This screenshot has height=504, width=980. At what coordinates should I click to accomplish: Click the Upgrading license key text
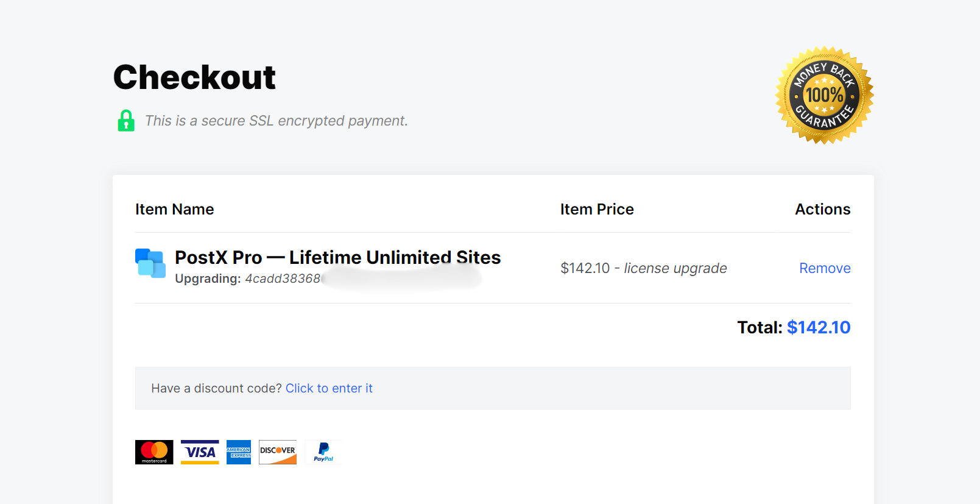point(247,279)
